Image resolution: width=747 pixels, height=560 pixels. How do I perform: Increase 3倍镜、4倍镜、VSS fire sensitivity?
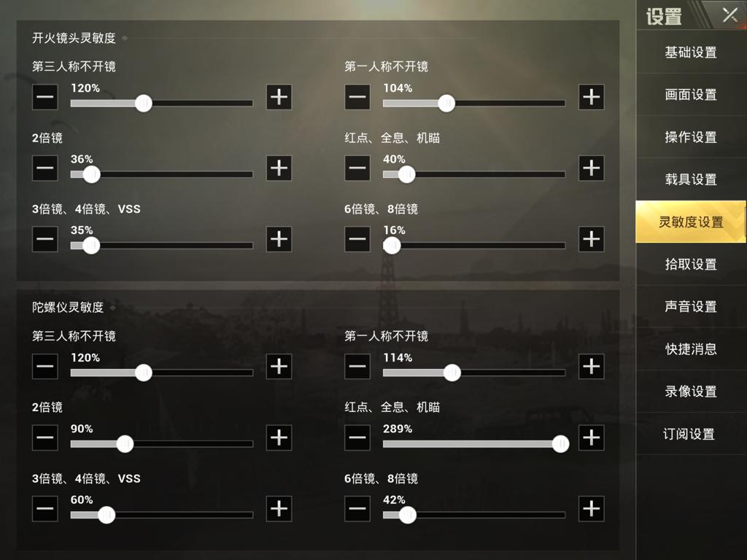click(x=278, y=239)
